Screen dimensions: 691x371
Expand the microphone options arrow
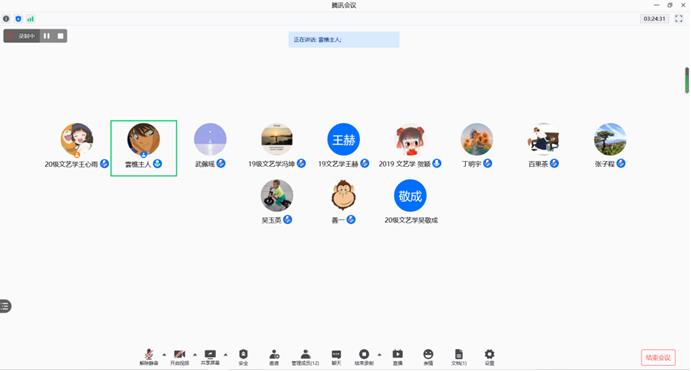(x=164, y=354)
